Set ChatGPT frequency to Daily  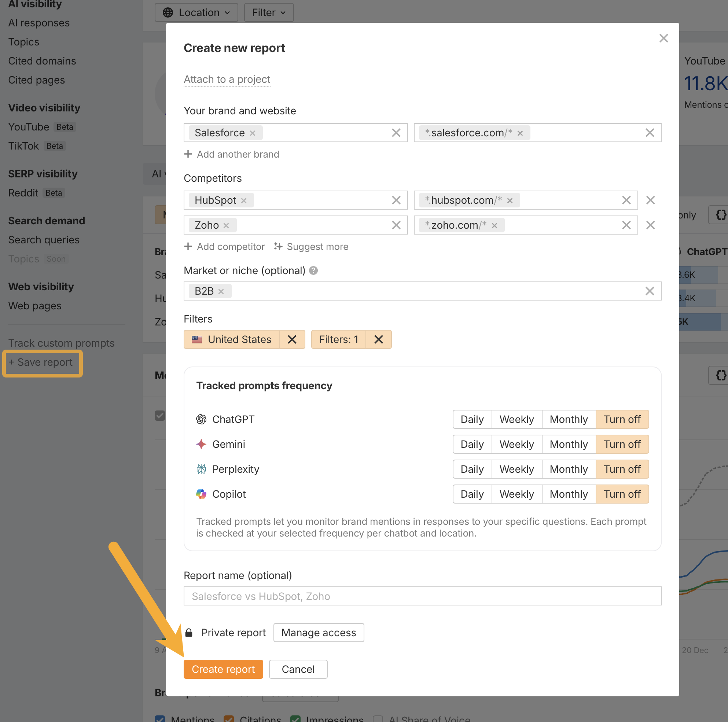[x=472, y=419]
